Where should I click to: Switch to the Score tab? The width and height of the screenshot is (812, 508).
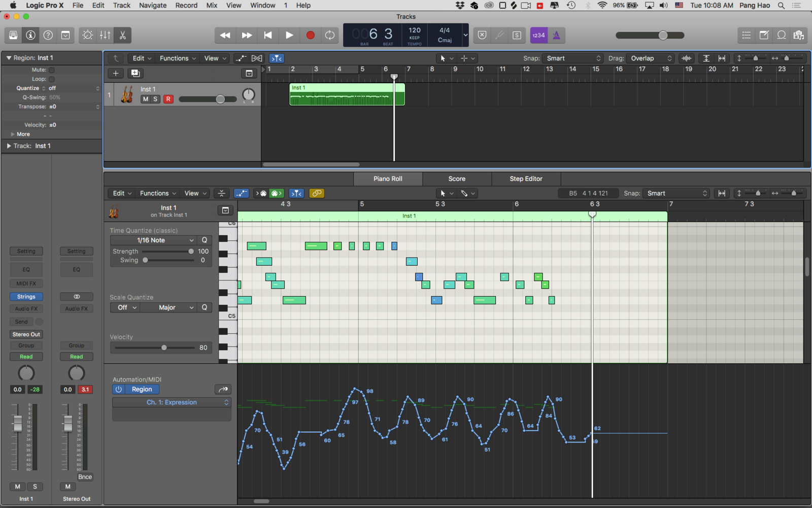coord(456,179)
